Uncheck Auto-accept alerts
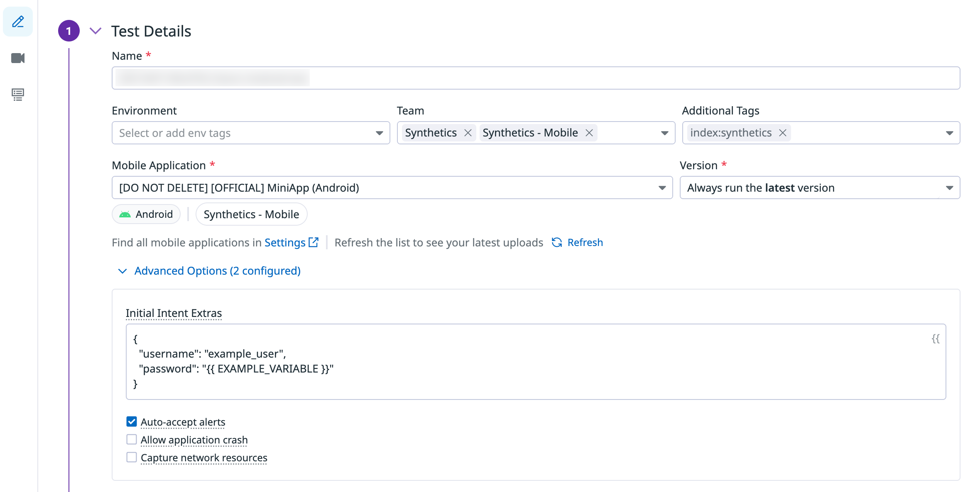980x492 pixels. (132, 421)
